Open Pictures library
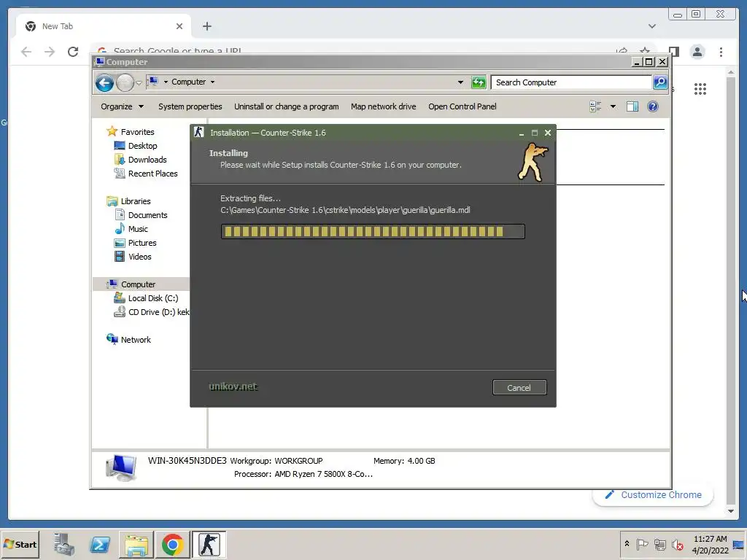The width and height of the screenshot is (747, 560). tap(136, 242)
